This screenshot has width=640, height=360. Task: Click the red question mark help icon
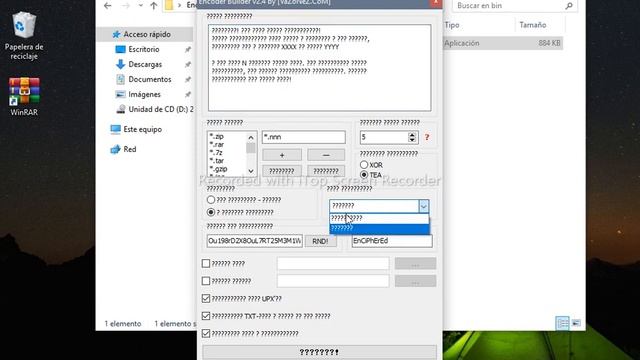click(427, 137)
